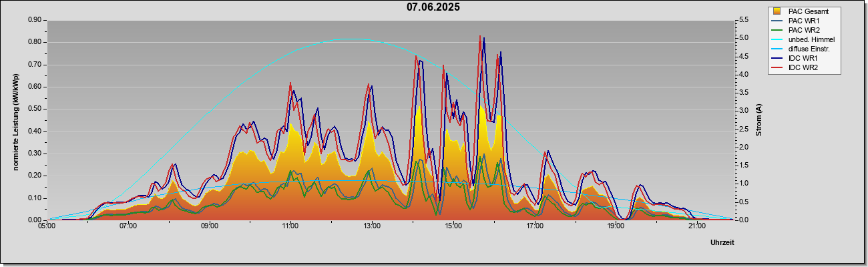Click the 13:00 time axis label
The height and width of the screenshot is (267, 868).
(x=371, y=226)
